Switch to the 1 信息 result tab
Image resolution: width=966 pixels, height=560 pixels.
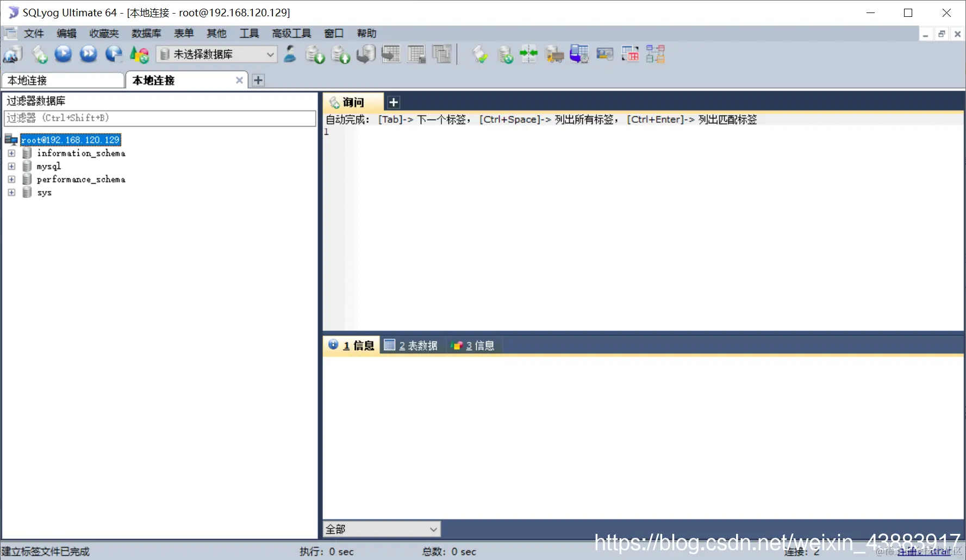click(352, 345)
